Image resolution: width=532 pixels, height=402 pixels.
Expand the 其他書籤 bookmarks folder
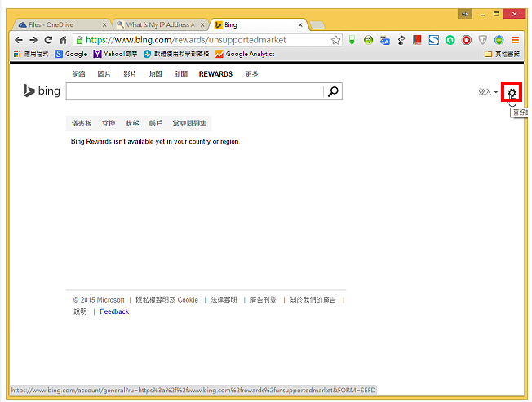[x=502, y=54]
